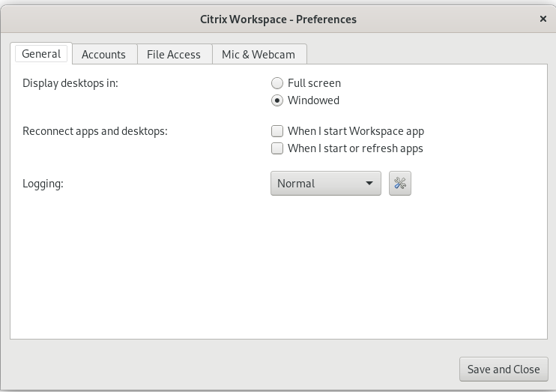
Task: Click the Normal value in Logging combo box
Action: 297,184
